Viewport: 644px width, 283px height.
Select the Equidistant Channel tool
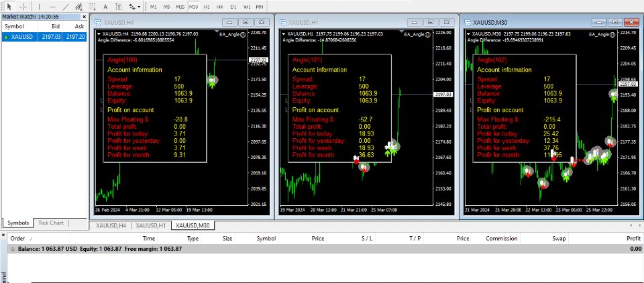(79, 7)
